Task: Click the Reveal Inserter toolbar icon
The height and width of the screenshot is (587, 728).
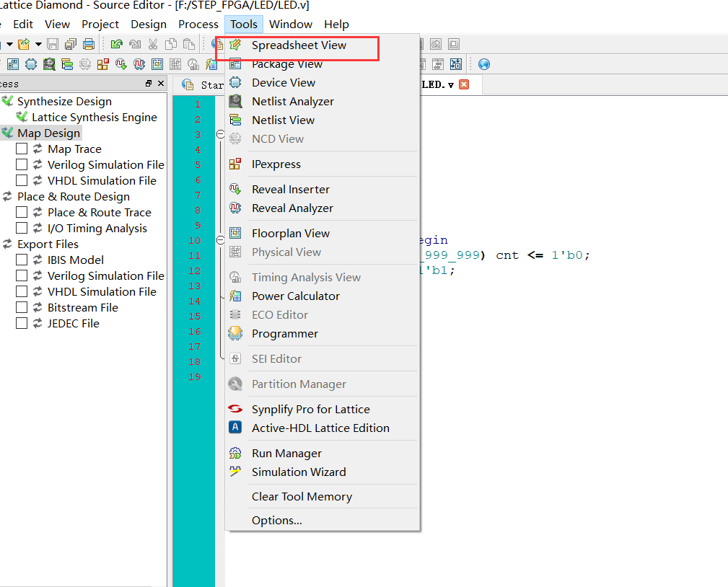Action: click(121, 64)
